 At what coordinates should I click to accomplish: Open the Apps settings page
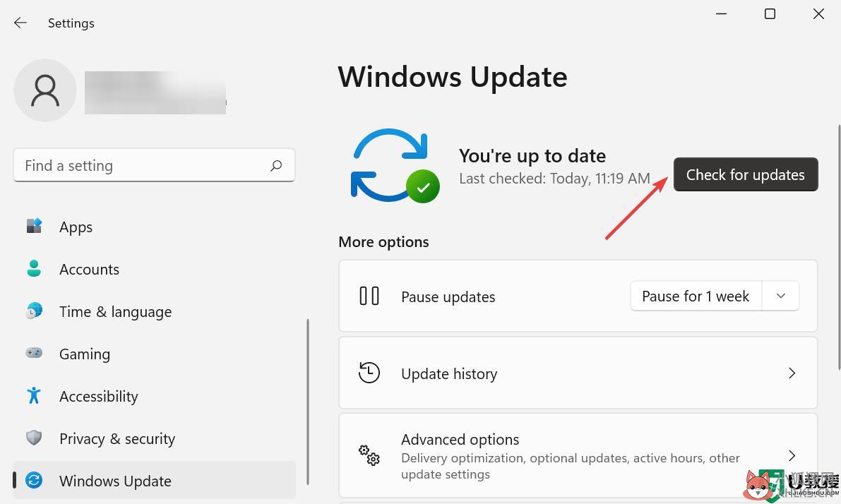tap(154, 227)
